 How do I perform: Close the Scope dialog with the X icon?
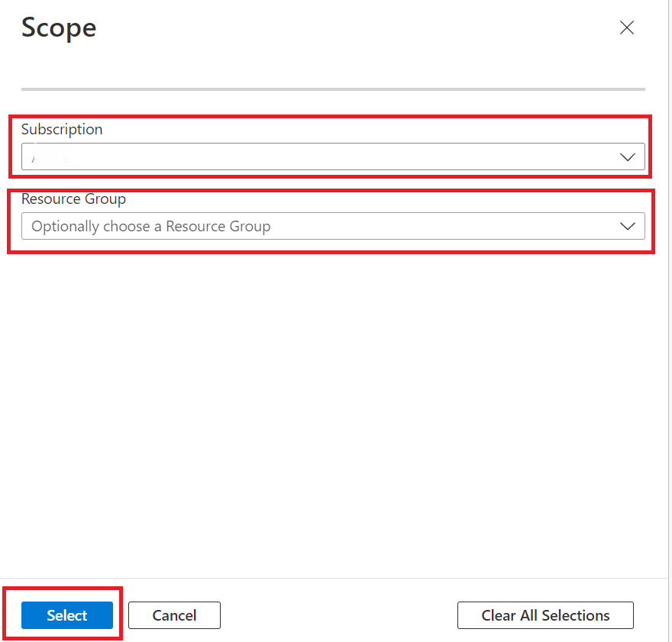click(627, 27)
